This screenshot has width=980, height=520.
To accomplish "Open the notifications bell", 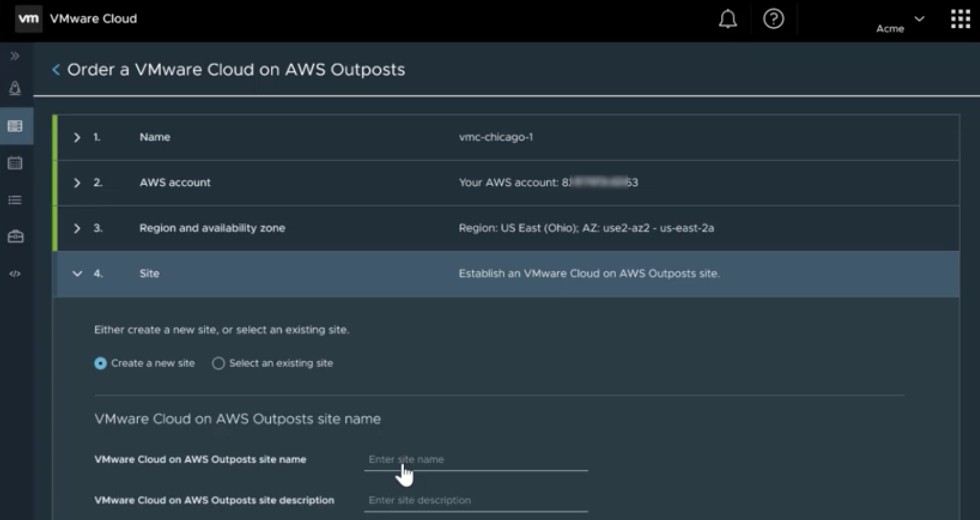I will [728, 19].
